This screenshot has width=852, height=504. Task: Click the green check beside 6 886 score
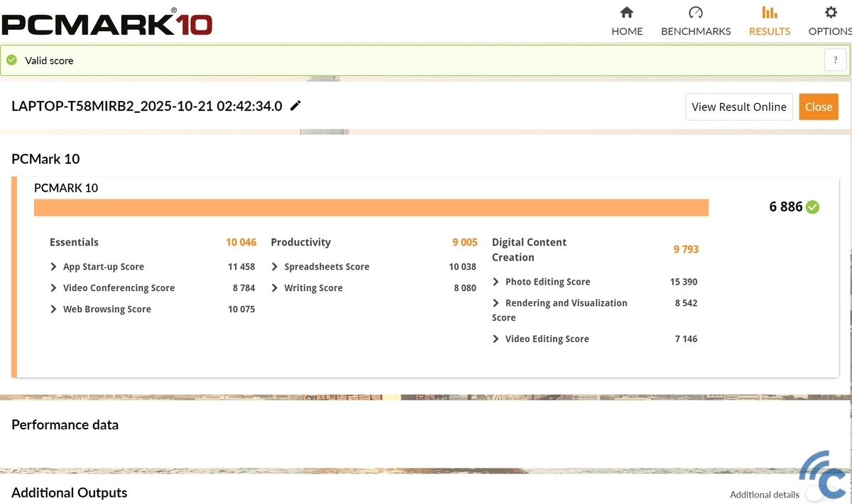click(813, 207)
